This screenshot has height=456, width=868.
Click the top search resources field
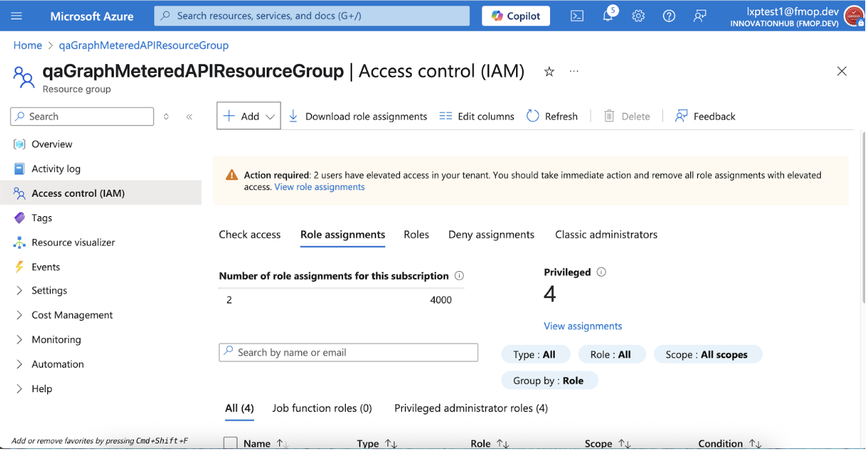click(312, 15)
